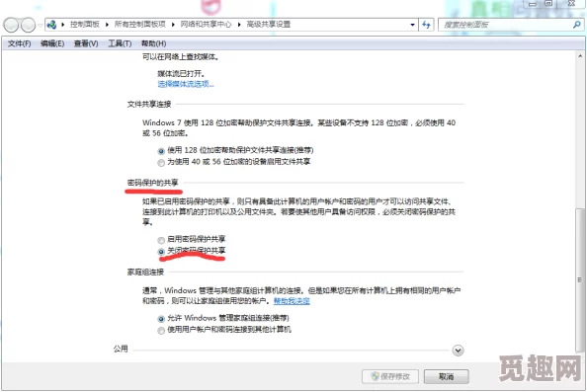The image size is (587, 392).
Task: Expand arrow after 网络和共享中心 breadcrumb
Action: tap(239, 25)
